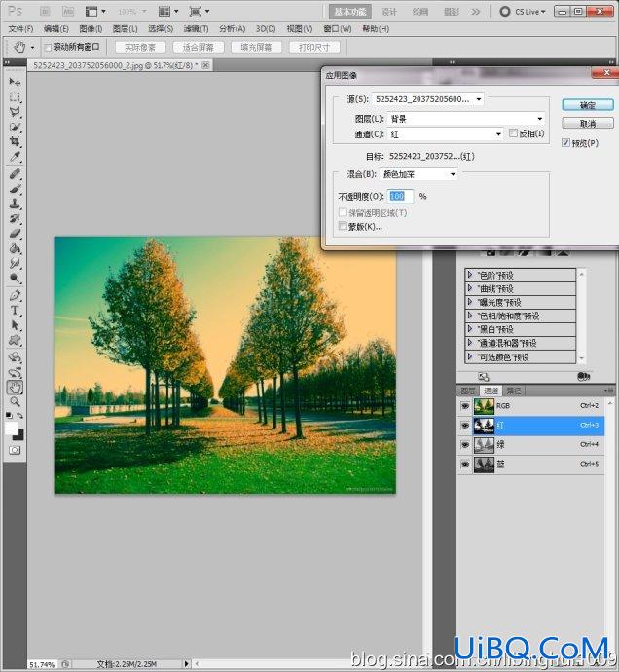
Task: Expand the Black & White (黑白) presets
Action: 470,329
